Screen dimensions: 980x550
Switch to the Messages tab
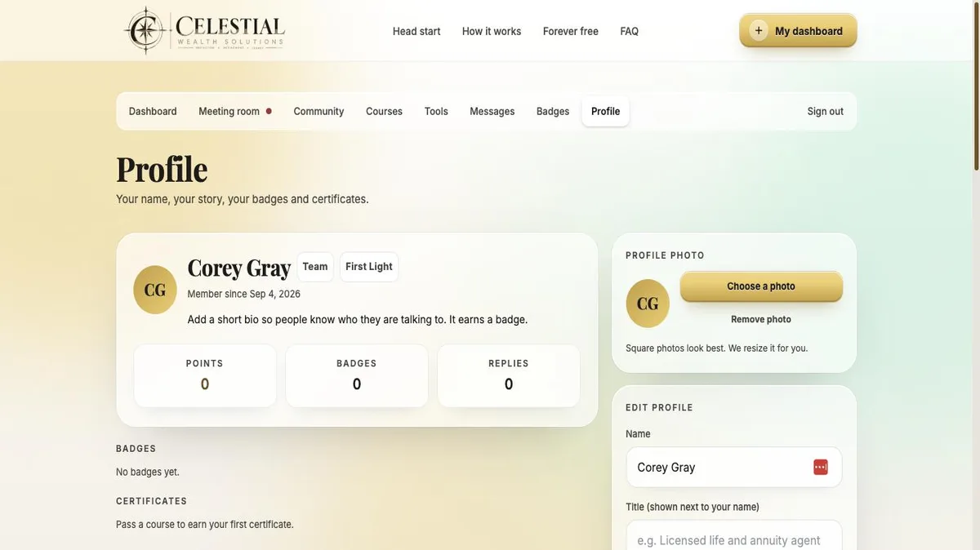[492, 111]
